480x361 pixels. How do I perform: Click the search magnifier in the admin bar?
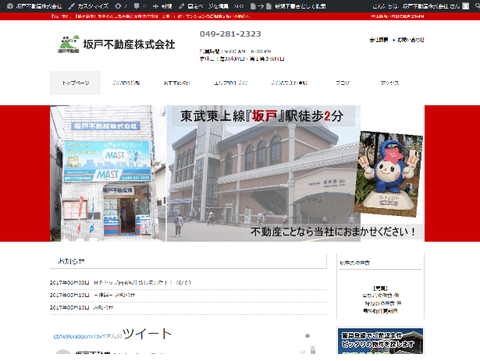click(x=477, y=6)
